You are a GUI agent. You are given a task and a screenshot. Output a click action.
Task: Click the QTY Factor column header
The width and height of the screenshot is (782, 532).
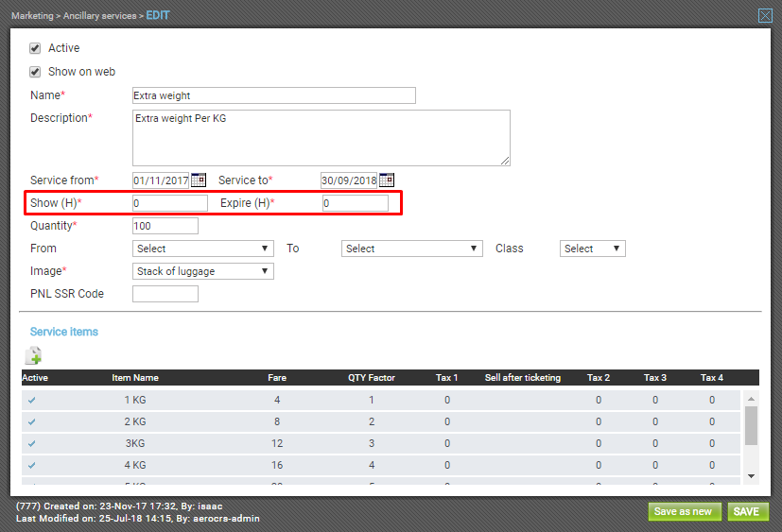[372, 378]
